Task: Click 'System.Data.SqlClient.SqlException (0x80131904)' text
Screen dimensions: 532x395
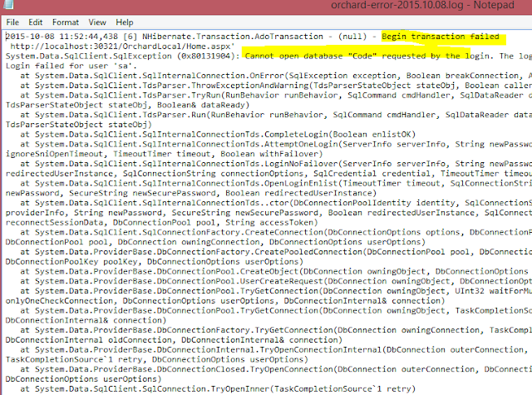Action: (x=122, y=56)
